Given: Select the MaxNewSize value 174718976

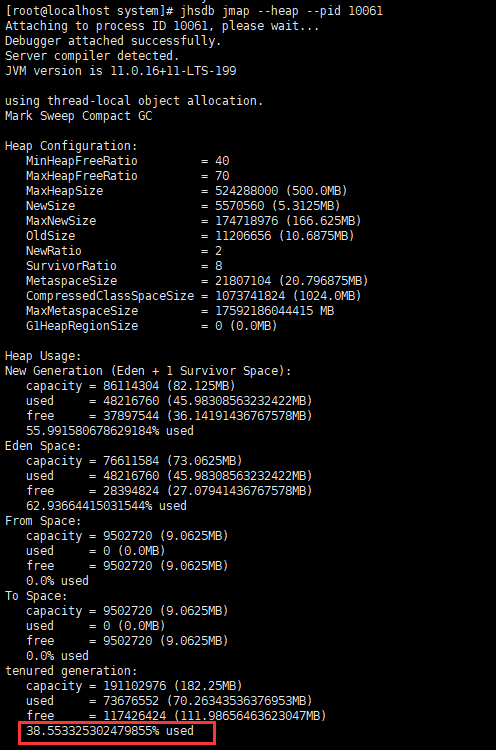Looking at the screenshot, I should point(246,221).
